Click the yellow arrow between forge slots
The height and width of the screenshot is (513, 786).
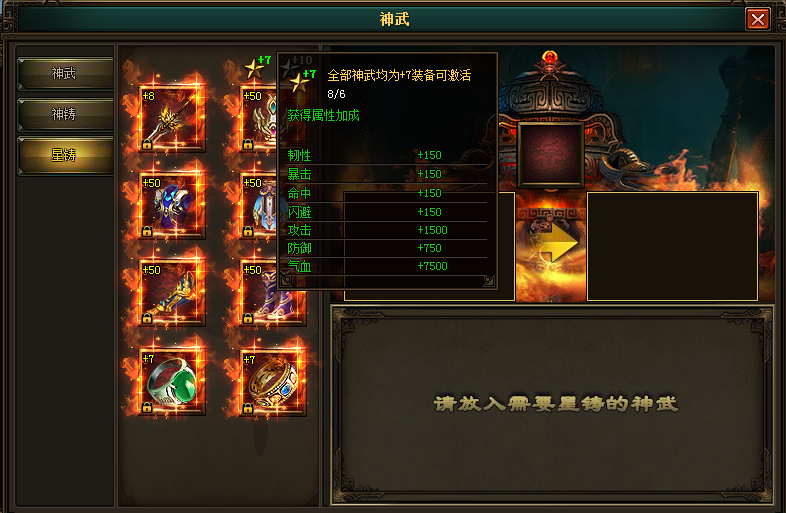pos(557,244)
